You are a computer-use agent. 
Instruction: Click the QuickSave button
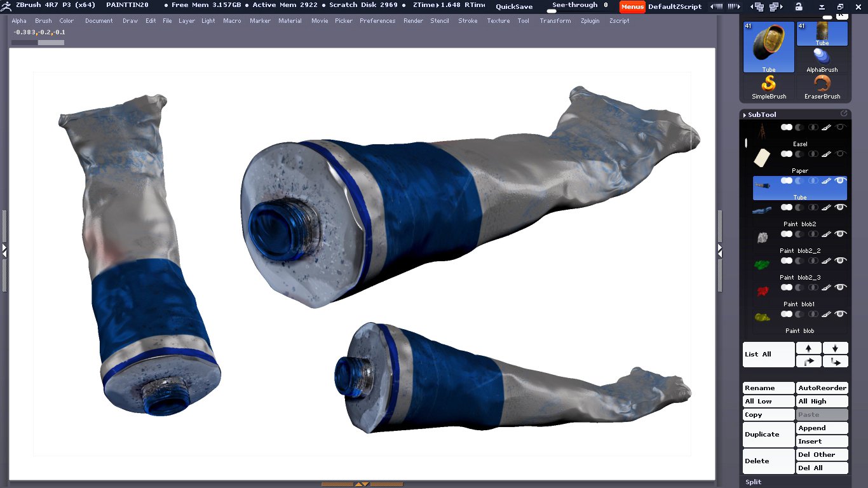514,6
